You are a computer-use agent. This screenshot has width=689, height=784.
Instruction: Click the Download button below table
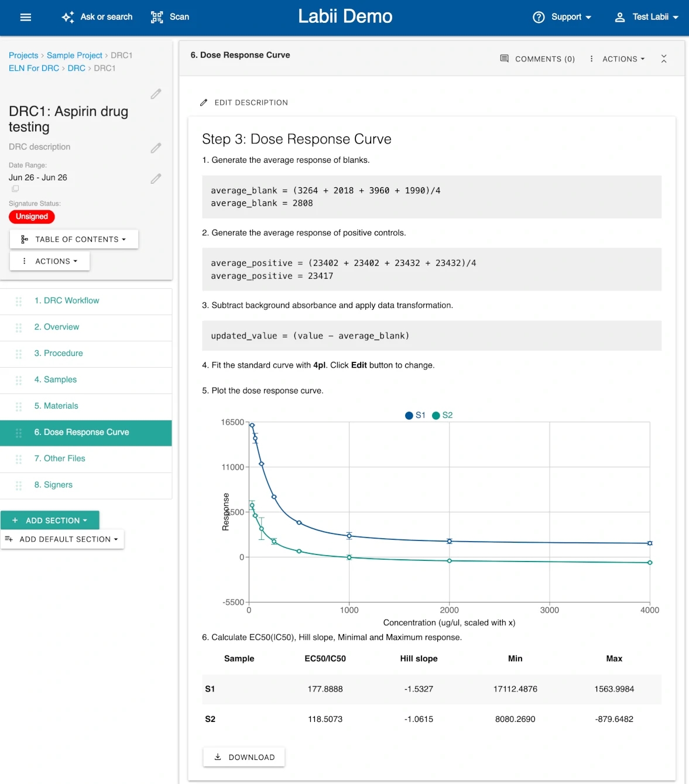[x=244, y=757]
